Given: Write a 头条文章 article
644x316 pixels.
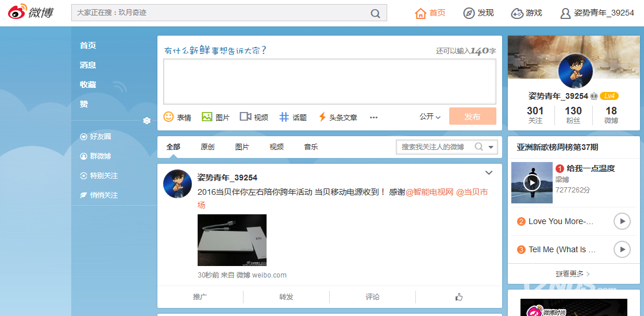Looking at the screenshot, I should (x=338, y=117).
